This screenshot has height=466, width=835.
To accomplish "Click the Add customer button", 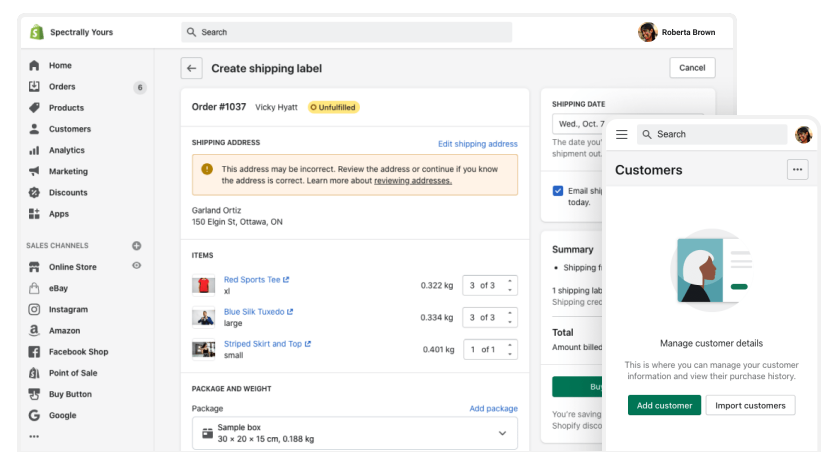I will click(664, 405).
